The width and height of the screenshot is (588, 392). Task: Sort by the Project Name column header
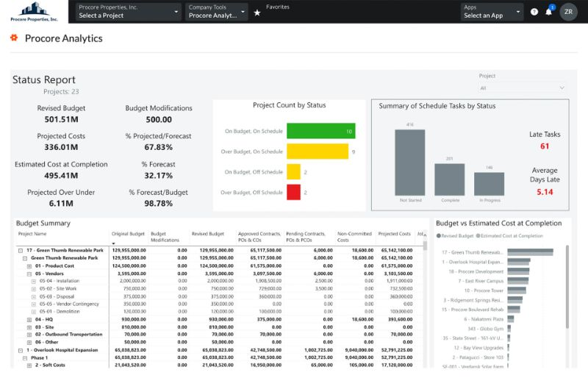click(x=32, y=234)
